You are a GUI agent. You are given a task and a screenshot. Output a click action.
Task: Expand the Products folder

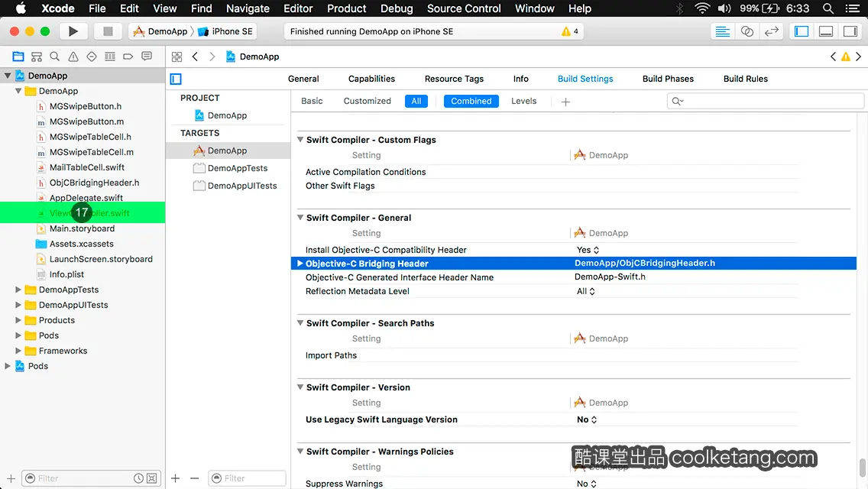(18, 320)
